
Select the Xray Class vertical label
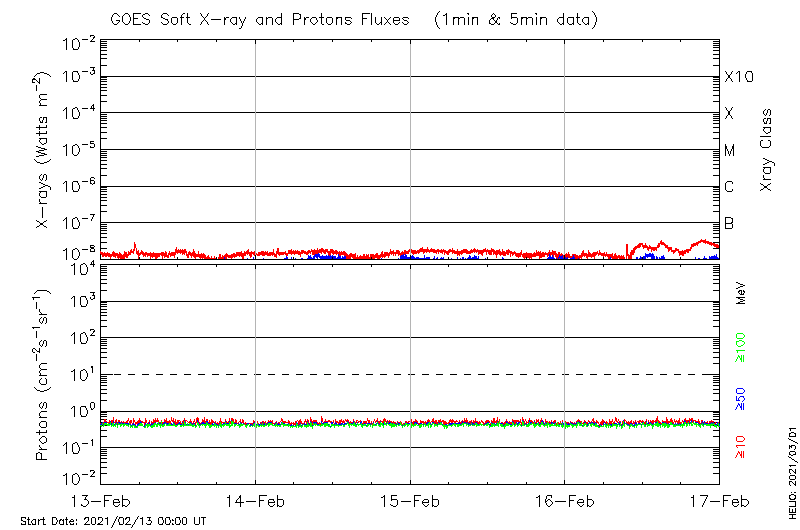pos(767,150)
